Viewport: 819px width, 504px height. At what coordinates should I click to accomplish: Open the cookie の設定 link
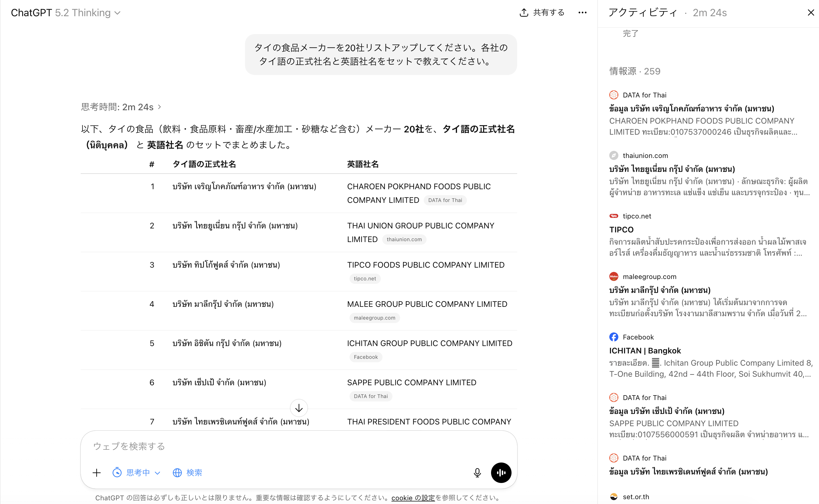click(x=413, y=498)
